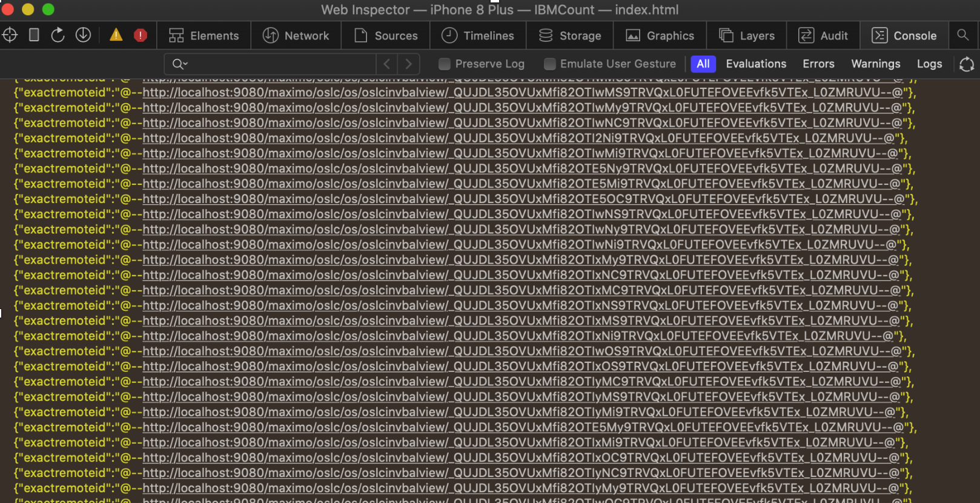Image resolution: width=980 pixels, height=503 pixels.
Task: Click the yellow minimize window button
Action: pyautogui.click(x=28, y=9)
